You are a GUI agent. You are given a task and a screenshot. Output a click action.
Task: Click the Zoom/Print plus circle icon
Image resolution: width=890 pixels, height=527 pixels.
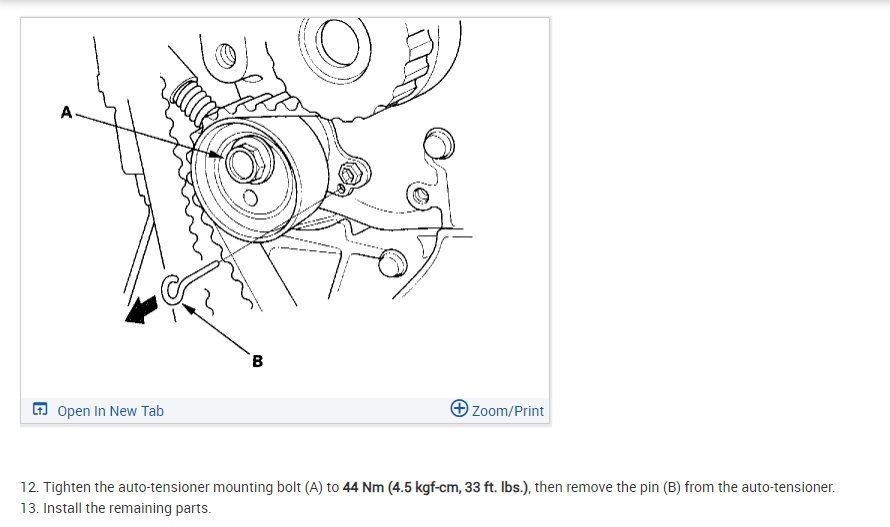[459, 408]
